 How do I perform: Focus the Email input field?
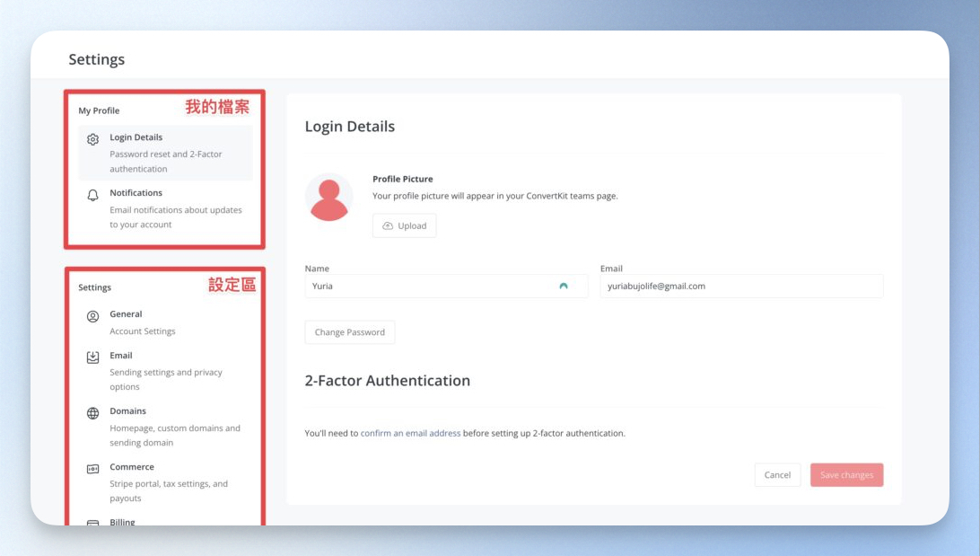coord(742,286)
